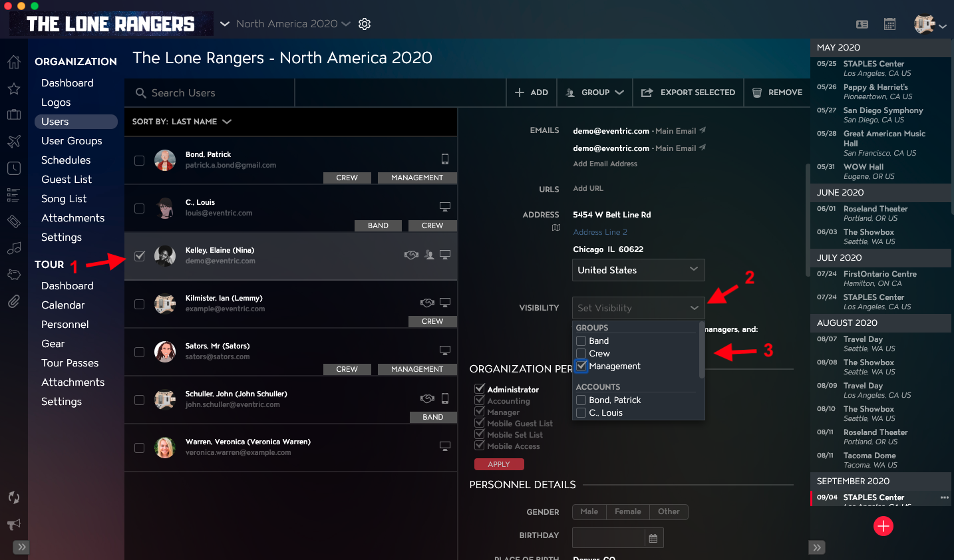Click the Remove button in toolbar
This screenshot has height=560, width=954.
[777, 92]
